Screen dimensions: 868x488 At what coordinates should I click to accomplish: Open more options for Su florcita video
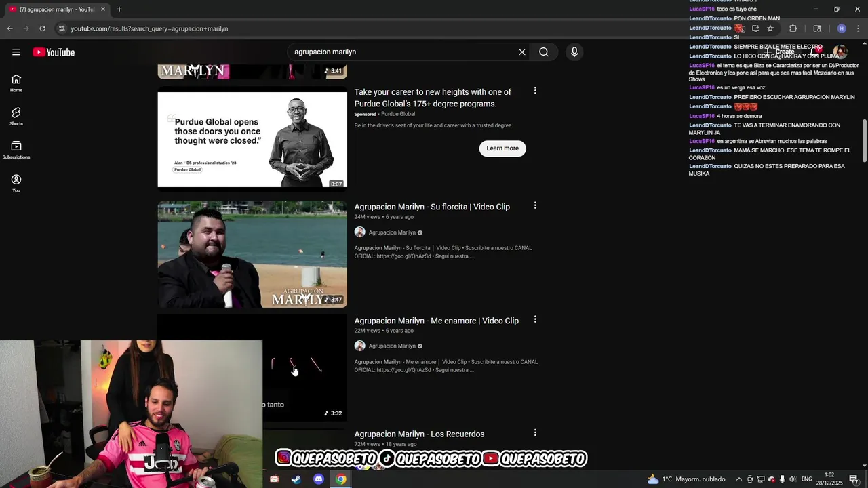point(535,205)
